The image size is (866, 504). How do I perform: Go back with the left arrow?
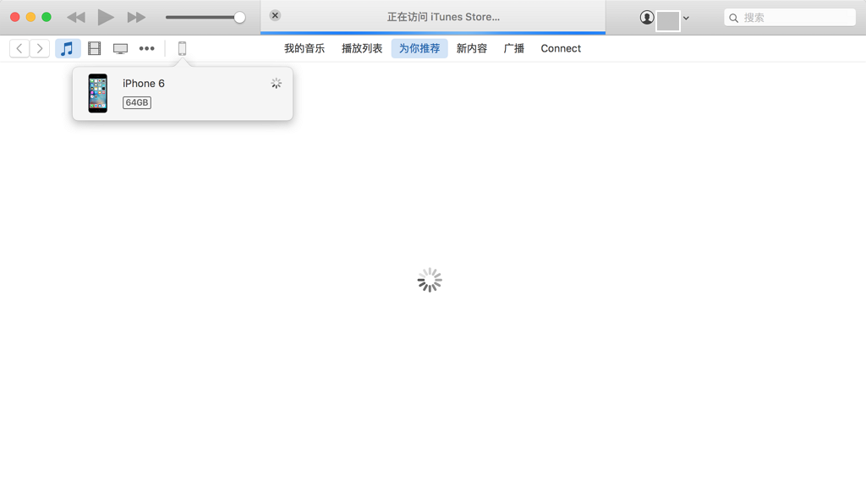(x=19, y=48)
